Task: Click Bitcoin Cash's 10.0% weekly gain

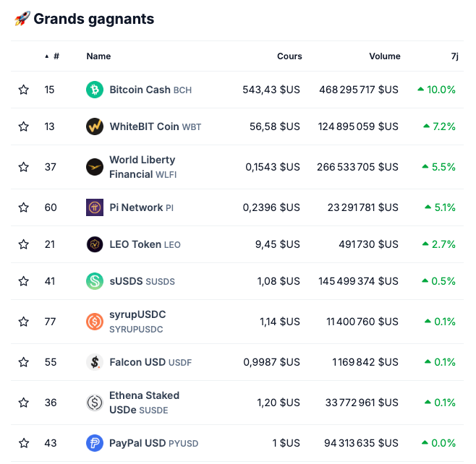Action: [x=437, y=90]
